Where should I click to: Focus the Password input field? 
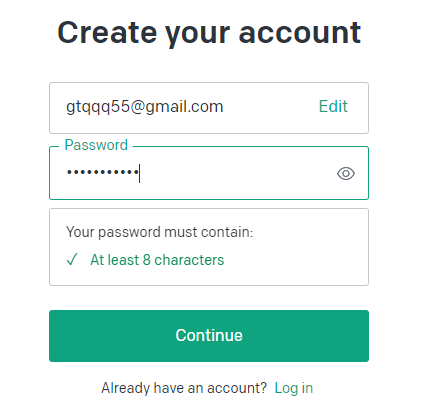pos(209,173)
